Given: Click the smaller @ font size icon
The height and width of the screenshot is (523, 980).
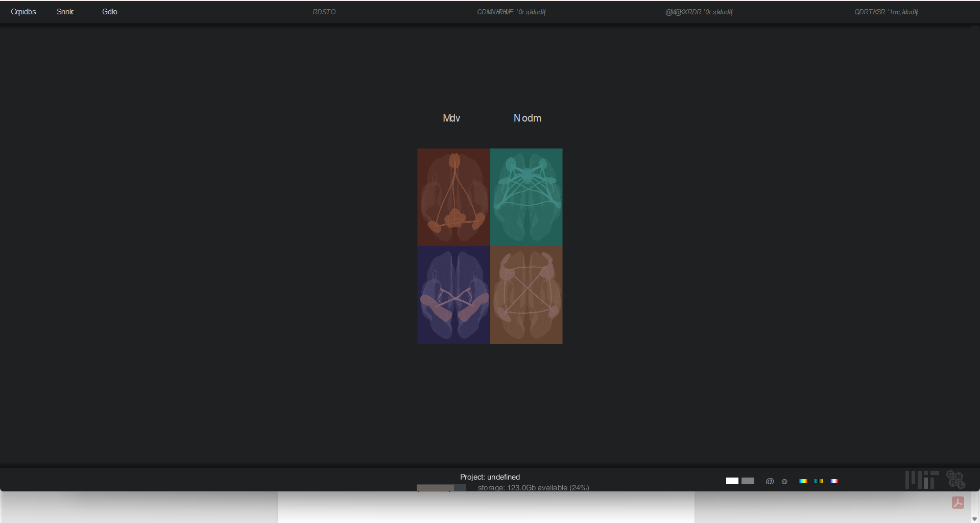Looking at the screenshot, I should (x=784, y=482).
